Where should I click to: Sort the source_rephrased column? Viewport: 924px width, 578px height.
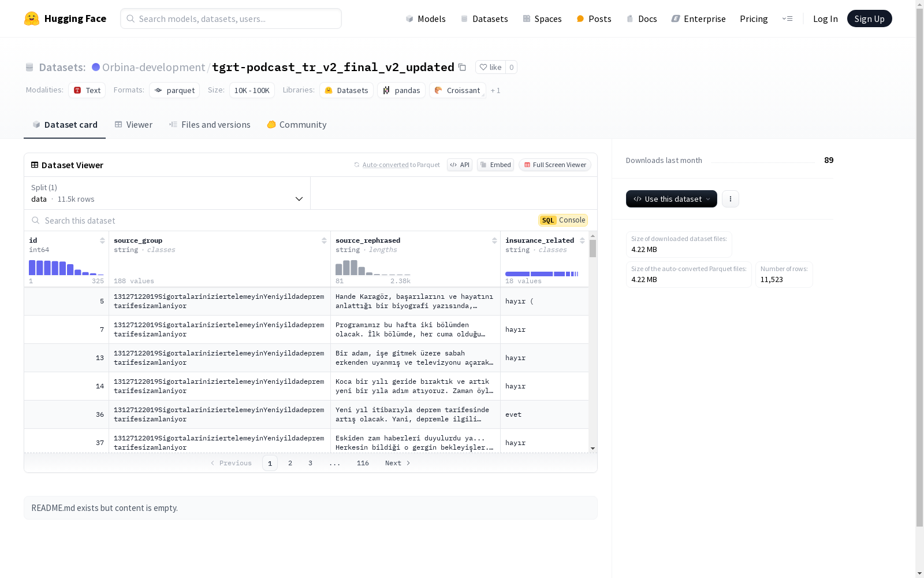tap(494, 240)
